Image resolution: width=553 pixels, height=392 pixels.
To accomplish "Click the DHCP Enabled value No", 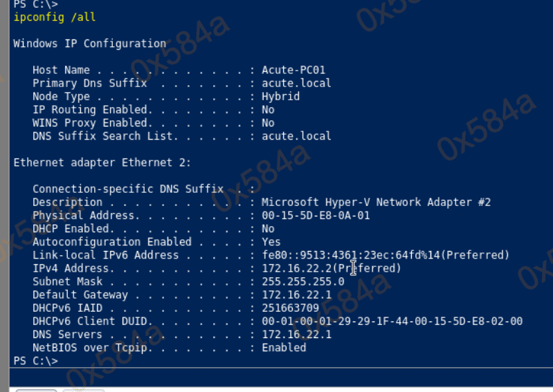I will (268, 229).
